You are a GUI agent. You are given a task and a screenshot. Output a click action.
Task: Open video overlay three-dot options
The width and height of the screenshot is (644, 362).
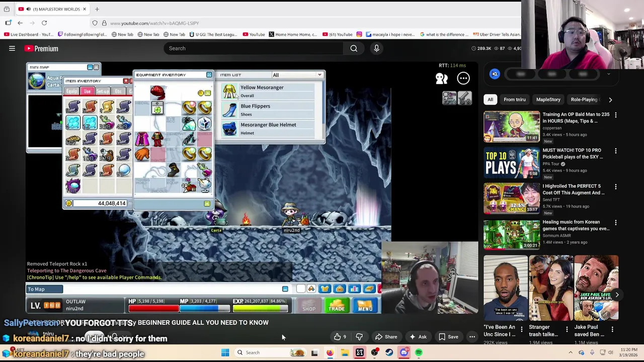click(463, 78)
